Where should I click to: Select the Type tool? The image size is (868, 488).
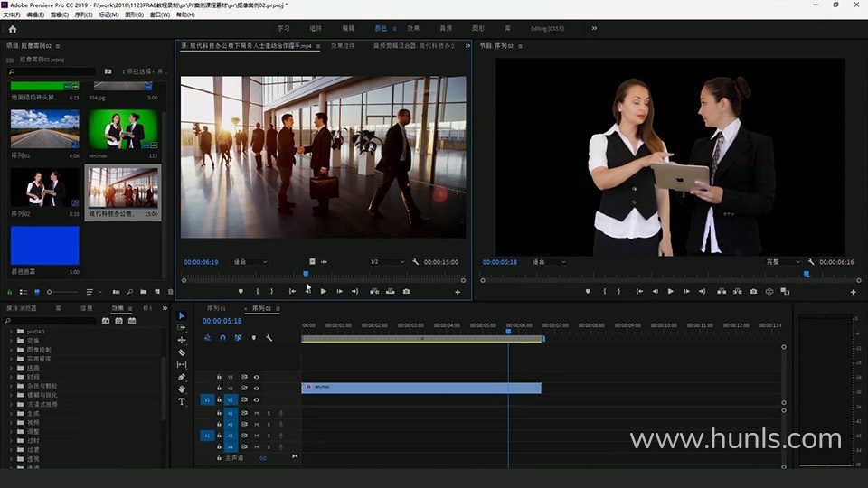click(182, 401)
